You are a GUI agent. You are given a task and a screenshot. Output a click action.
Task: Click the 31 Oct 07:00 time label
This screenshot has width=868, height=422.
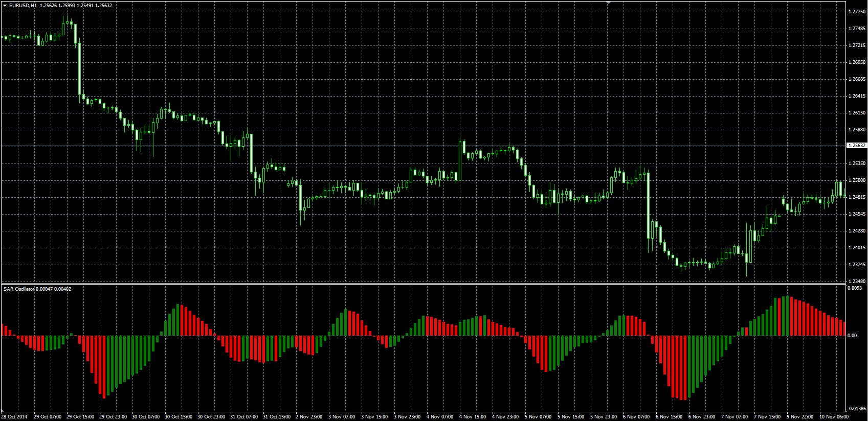click(x=244, y=417)
